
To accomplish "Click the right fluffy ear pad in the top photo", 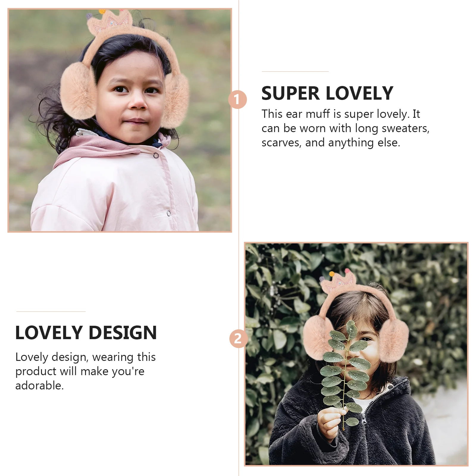I will (x=175, y=100).
